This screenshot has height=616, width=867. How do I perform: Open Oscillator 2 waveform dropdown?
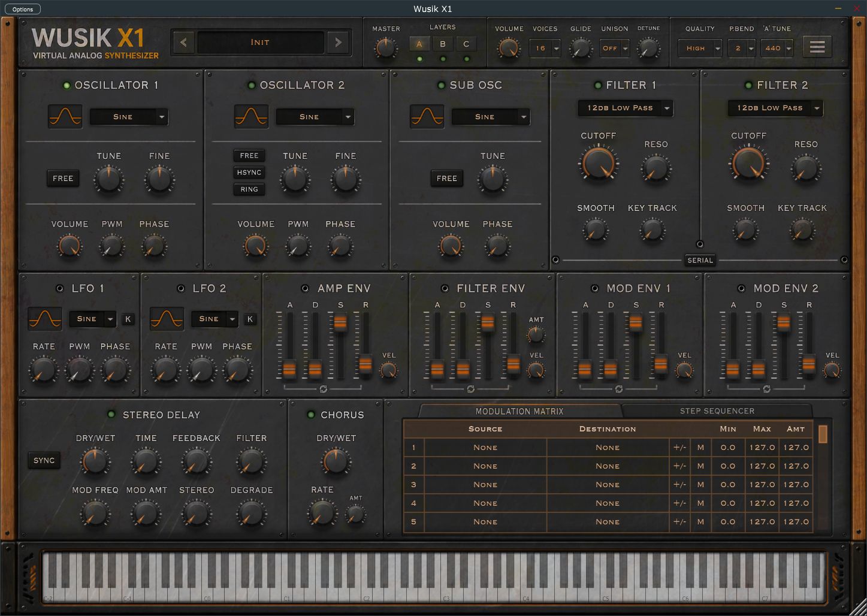(x=315, y=117)
